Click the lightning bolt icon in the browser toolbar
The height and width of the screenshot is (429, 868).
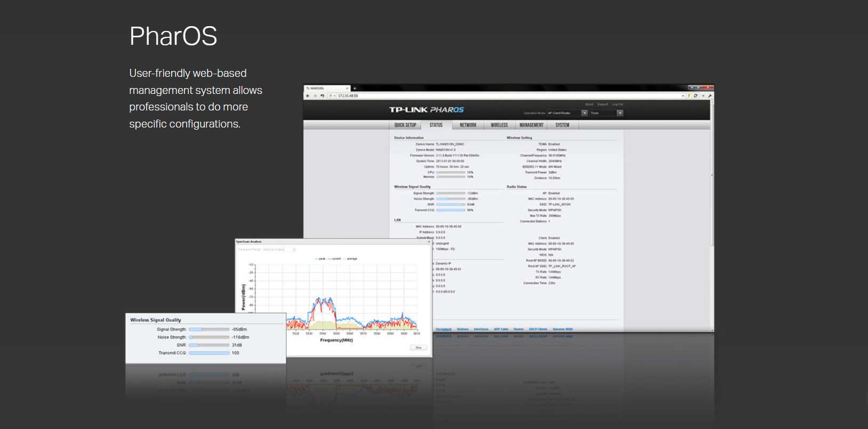689,96
